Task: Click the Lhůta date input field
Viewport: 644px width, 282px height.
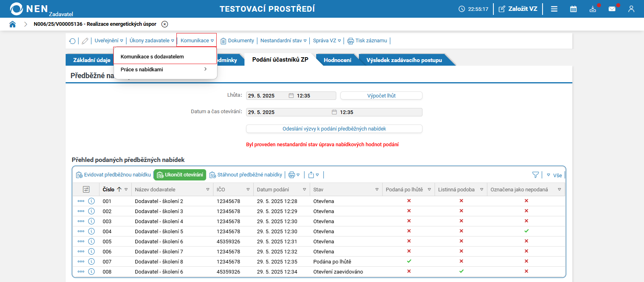Action: [x=267, y=95]
